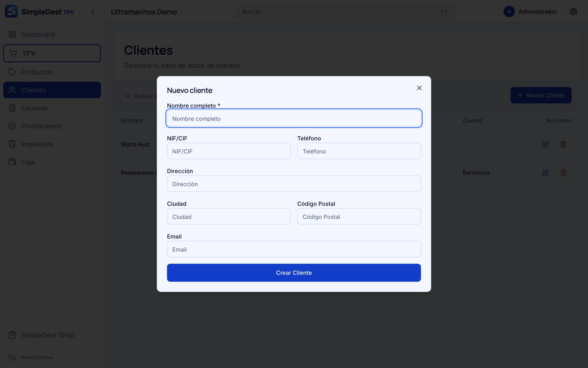The image size is (588, 368).
Task: Click the Promociones percent badge icon
Action: 12,126
